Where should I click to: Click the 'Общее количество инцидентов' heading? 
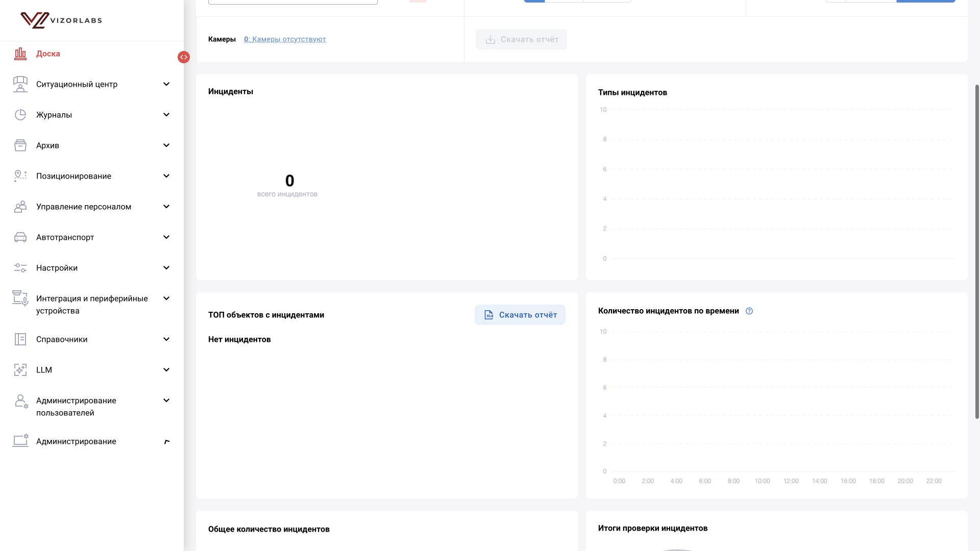pos(269,529)
